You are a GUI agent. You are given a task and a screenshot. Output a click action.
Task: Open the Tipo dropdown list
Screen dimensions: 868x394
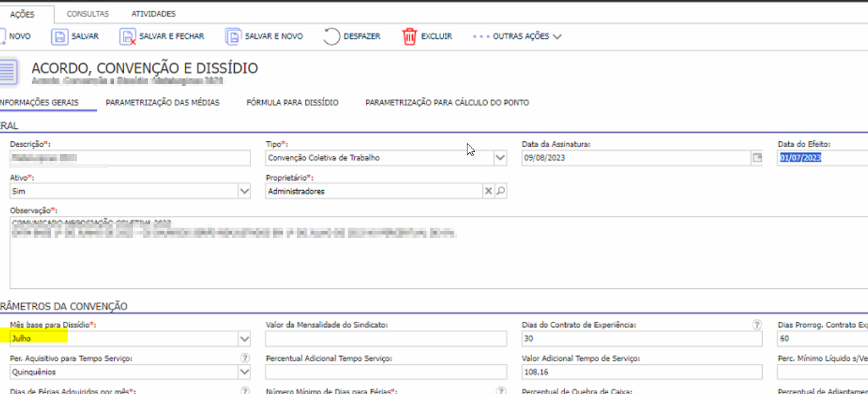(500, 158)
